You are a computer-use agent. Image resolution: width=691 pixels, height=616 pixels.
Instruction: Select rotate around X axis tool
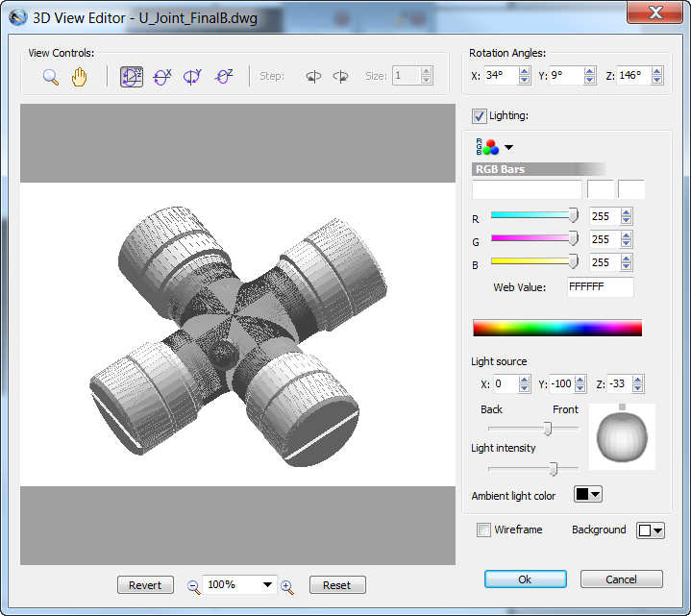pos(162,77)
